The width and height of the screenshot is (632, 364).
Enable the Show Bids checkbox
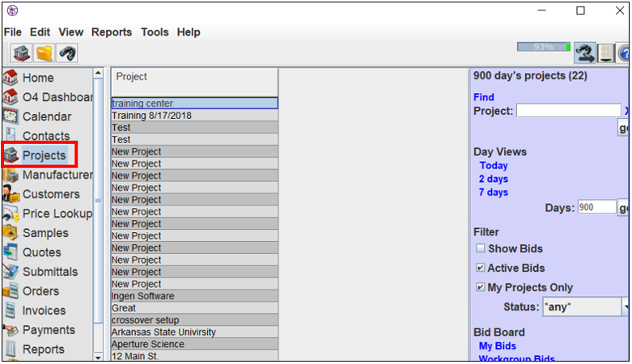[x=481, y=248]
